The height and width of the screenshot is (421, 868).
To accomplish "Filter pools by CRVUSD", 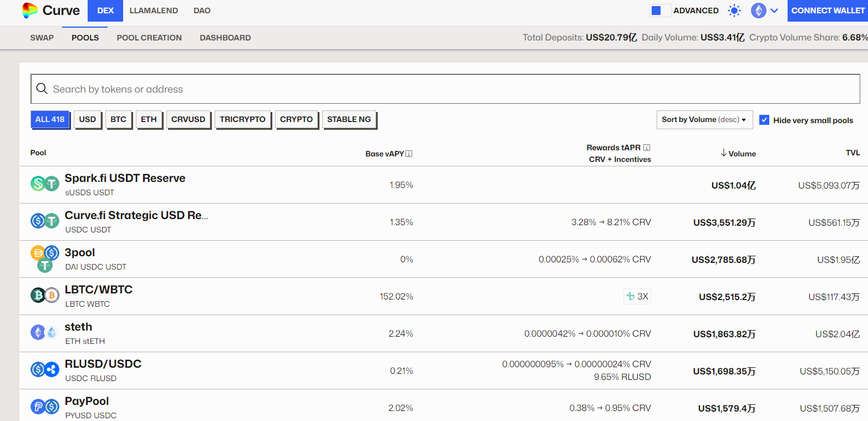I will click(188, 119).
